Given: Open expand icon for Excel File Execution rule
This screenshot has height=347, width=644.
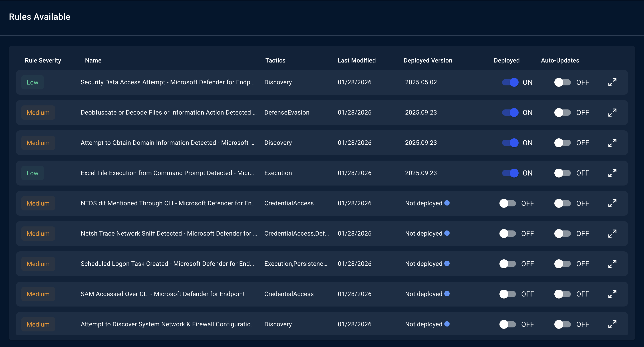Looking at the screenshot, I should pos(612,173).
